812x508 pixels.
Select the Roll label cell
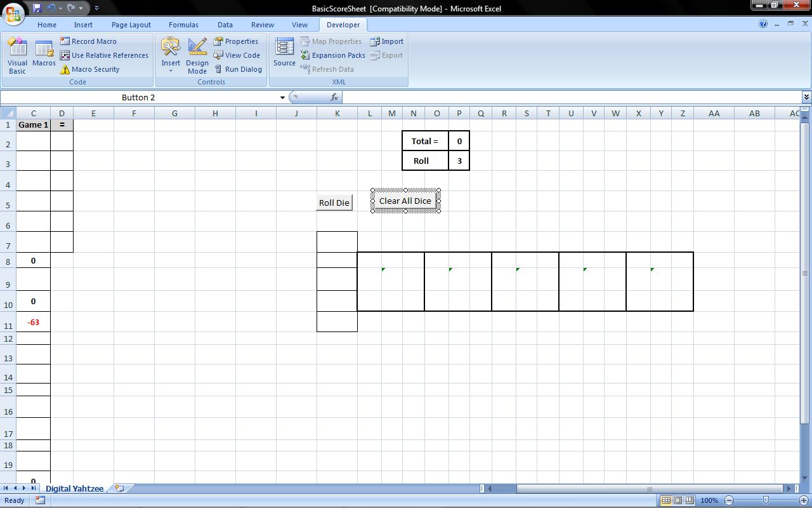tap(425, 161)
